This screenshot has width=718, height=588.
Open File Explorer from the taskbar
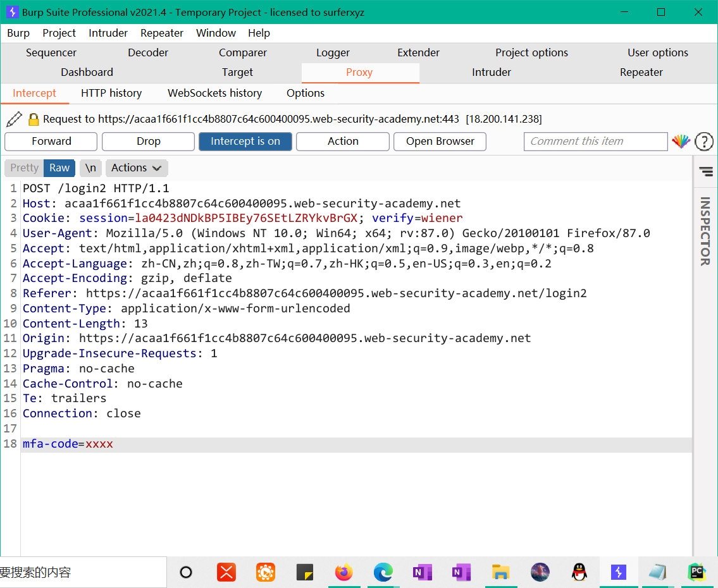coord(500,572)
